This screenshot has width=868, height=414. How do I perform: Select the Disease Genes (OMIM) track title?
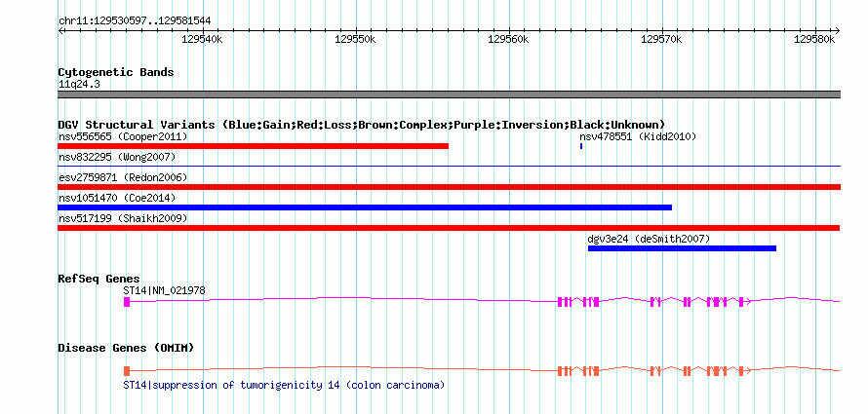coord(126,348)
